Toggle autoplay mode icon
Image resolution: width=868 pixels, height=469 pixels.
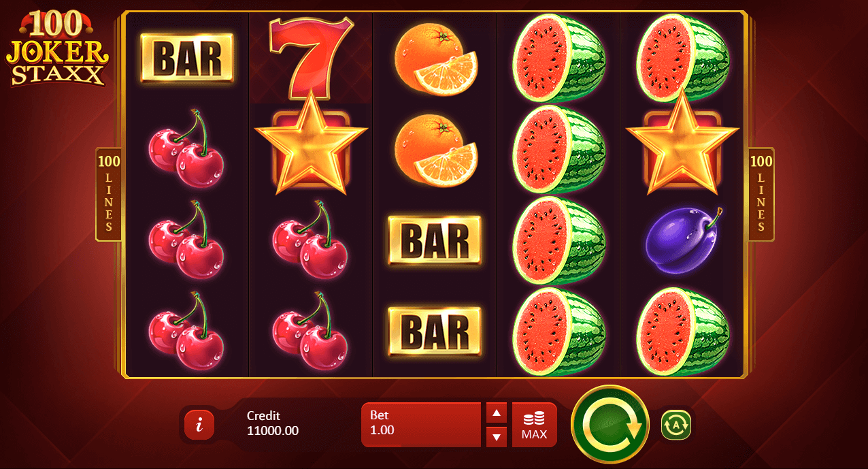click(x=675, y=425)
